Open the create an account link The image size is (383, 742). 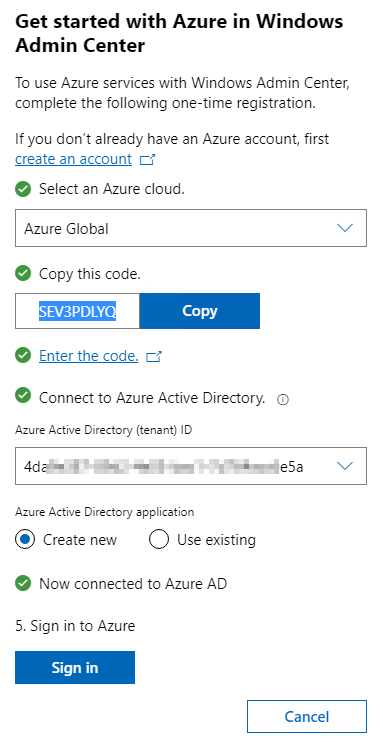pyautogui.click(x=73, y=159)
